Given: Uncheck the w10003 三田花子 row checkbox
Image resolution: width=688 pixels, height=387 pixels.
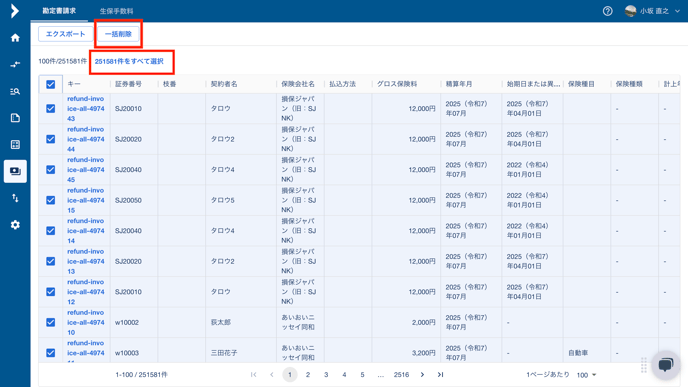Looking at the screenshot, I should 50,353.
